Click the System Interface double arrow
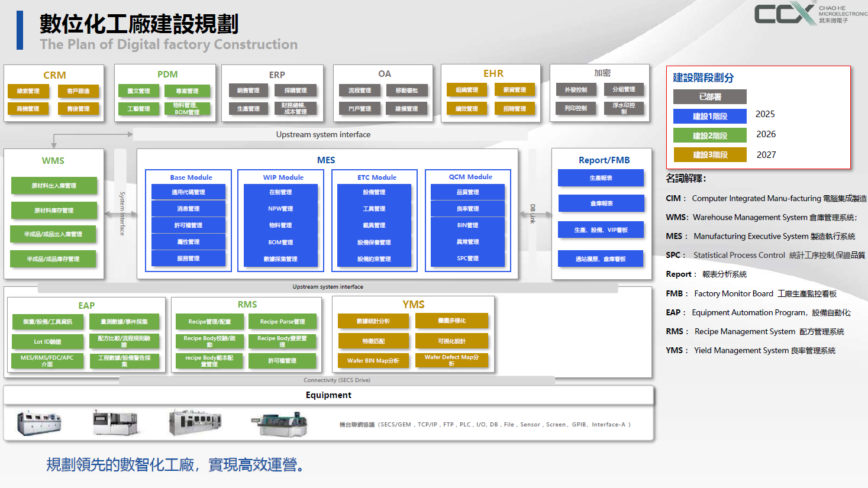Screen dimensions: 868x488 pyautogui.click(x=121, y=214)
